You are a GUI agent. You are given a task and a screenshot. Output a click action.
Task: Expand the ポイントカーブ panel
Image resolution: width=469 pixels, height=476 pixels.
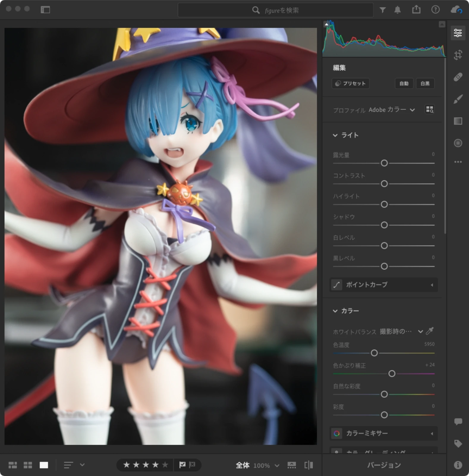pos(384,285)
